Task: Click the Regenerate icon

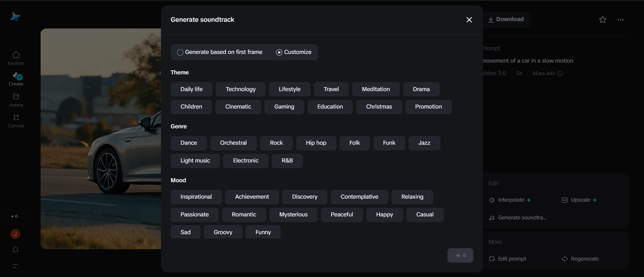Action: pyautogui.click(x=565, y=259)
